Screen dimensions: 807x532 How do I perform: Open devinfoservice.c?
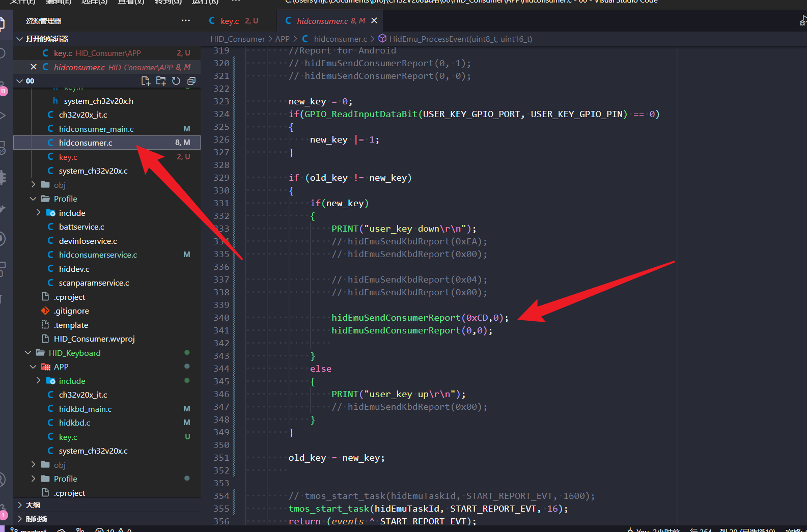point(107,241)
